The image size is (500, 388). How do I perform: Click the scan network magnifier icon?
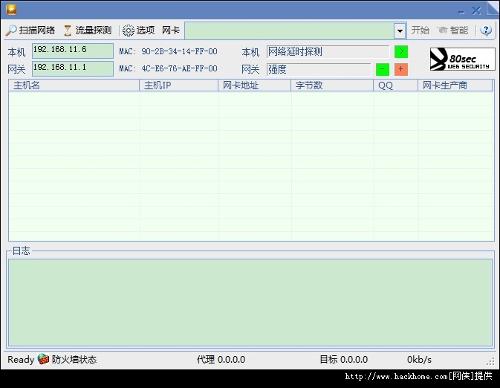point(11,31)
